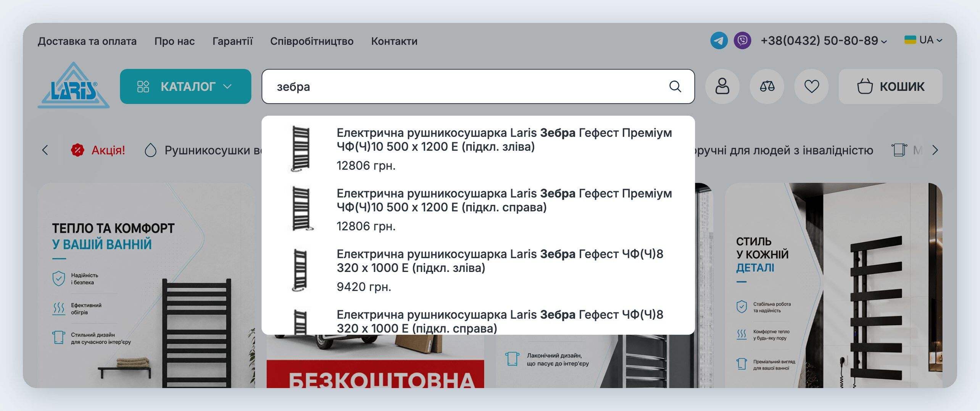This screenshot has width=980, height=411.
Task: Expand the КАТАЛОГ dropdown
Action: (185, 86)
